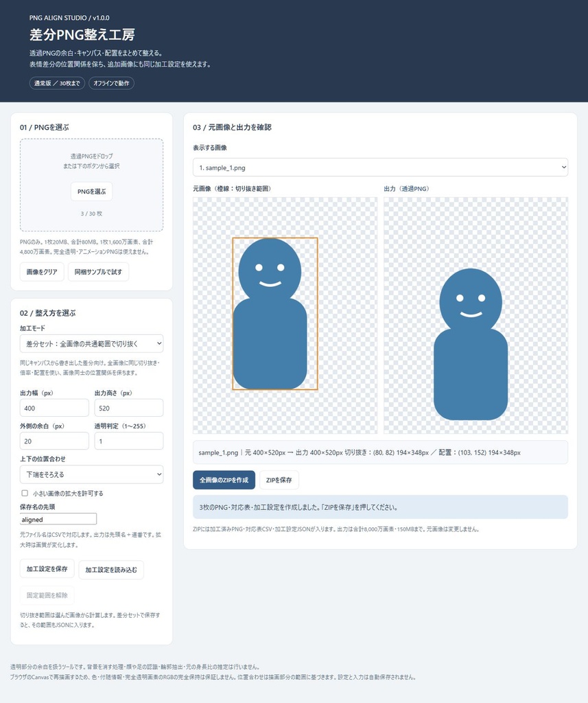Click the 全画像のZIPを作成 button
Screen dimensions: 588x703
(224, 480)
